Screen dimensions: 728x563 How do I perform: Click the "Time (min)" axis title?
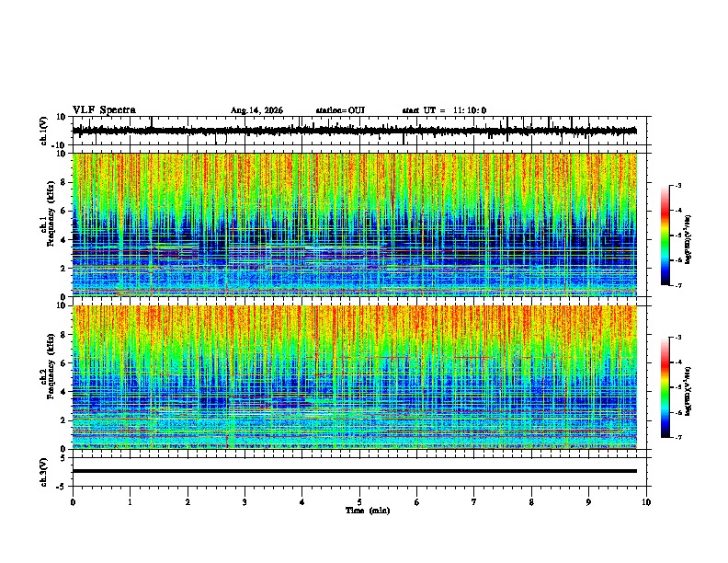tap(368, 511)
